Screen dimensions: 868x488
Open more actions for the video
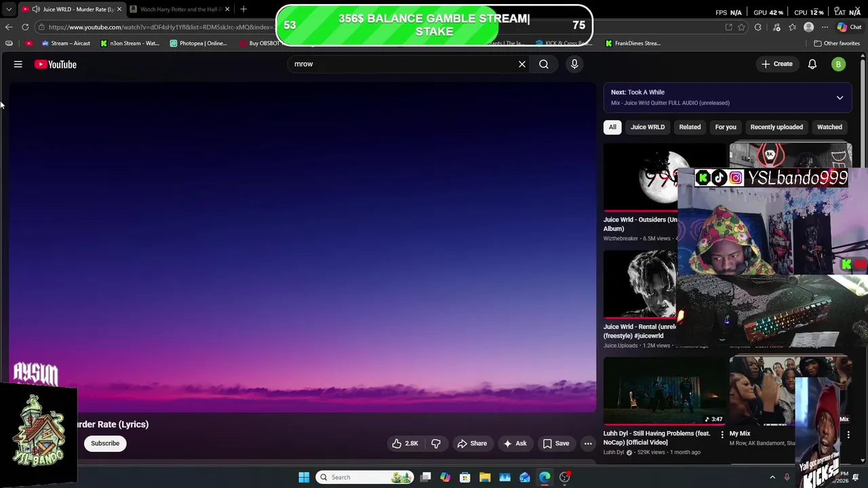[x=588, y=443]
